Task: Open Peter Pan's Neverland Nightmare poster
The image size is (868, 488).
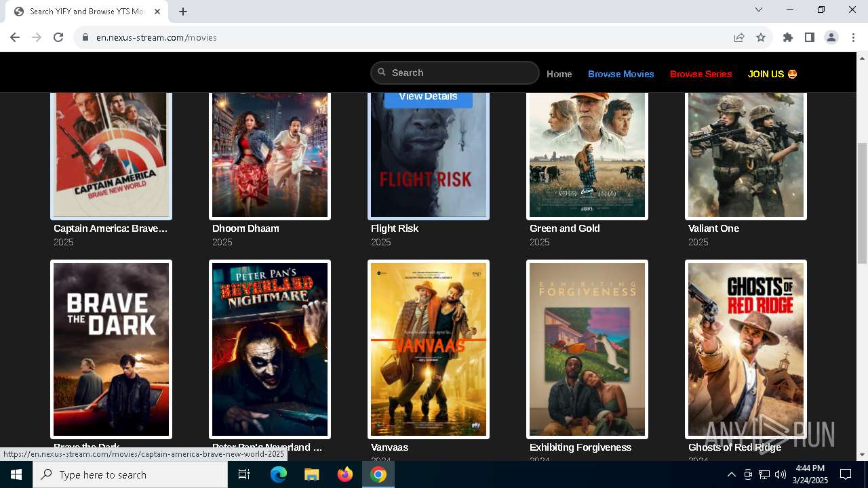Action: coord(270,350)
